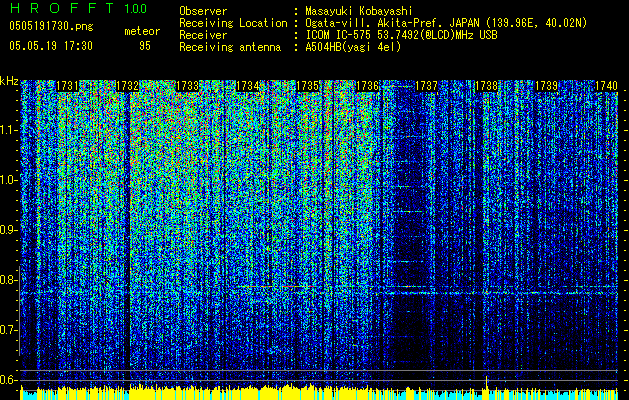Viewport: 629px width, 400px height.
Task: Click the meteor count value 95
Action: click(x=145, y=46)
